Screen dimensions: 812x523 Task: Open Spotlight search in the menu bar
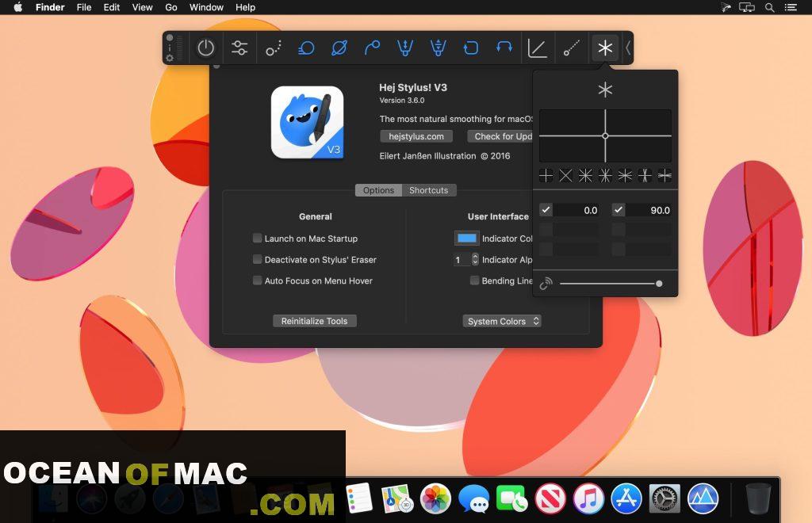click(x=769, y=7)
